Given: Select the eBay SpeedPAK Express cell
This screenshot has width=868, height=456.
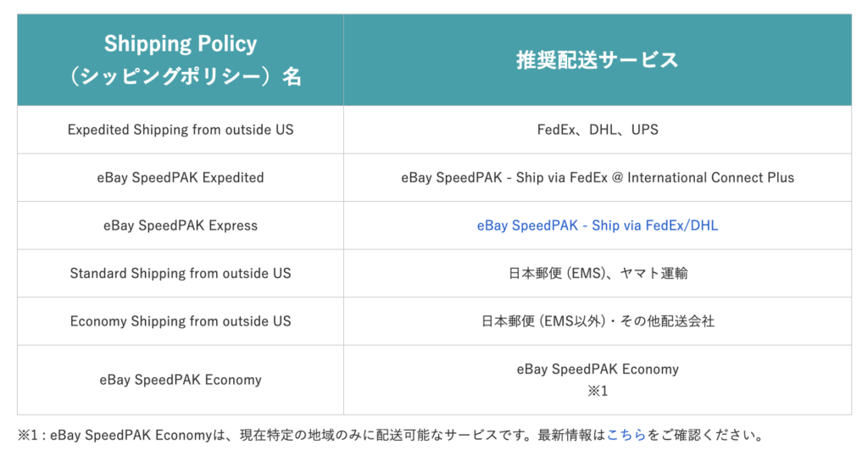Looking at the screenshot, I should point(181,225).
